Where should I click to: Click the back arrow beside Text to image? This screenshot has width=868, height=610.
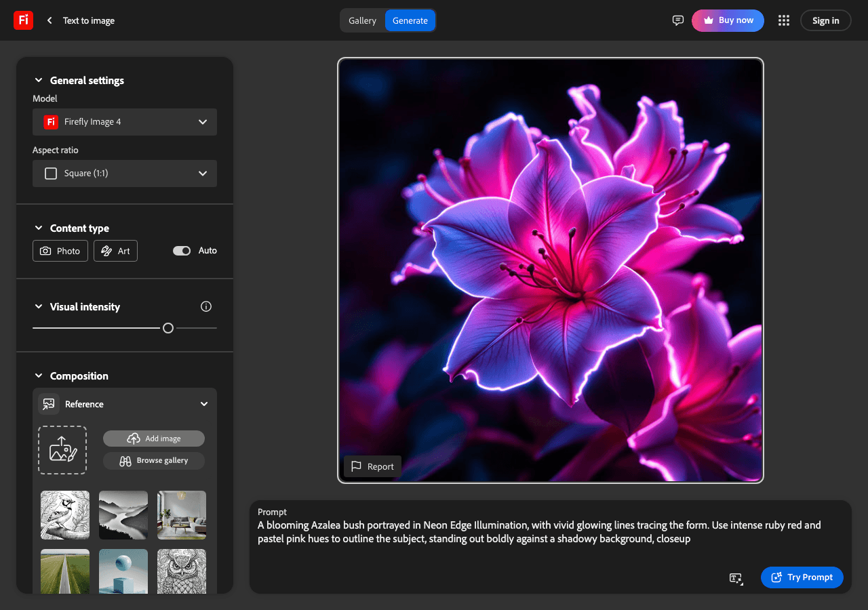(x=49, y=20)
